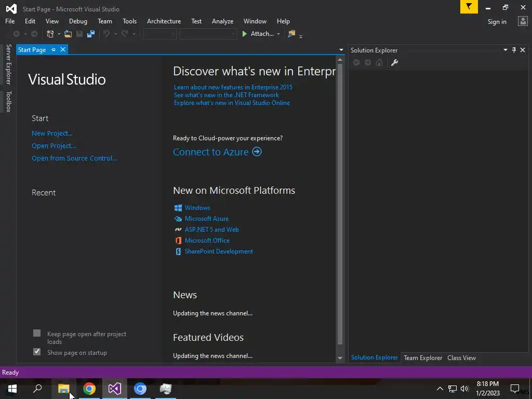Click the Undo toolbar icon
Screen dimensions: 532x399
[107, 34]
